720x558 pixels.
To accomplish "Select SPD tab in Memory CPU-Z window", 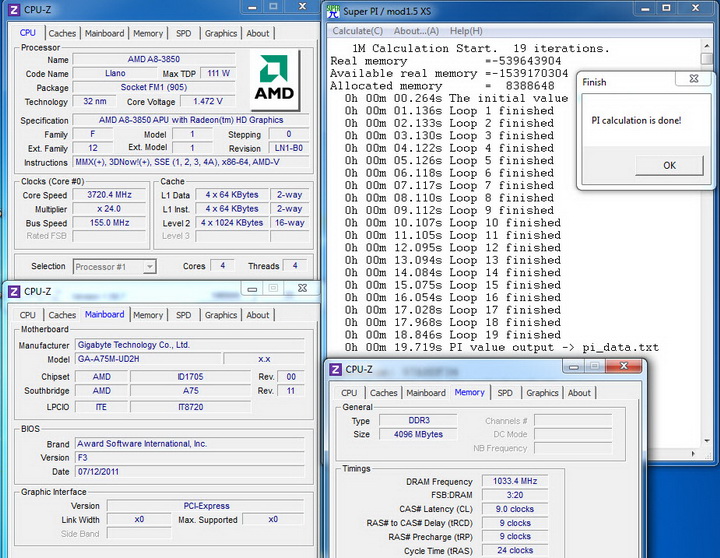I will (x=505, y=393).
